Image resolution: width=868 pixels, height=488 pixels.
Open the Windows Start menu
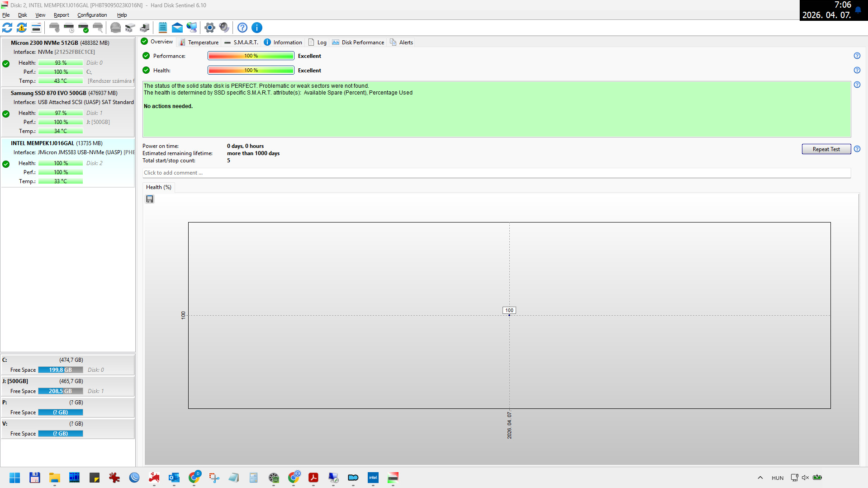[x=15, y=478]
